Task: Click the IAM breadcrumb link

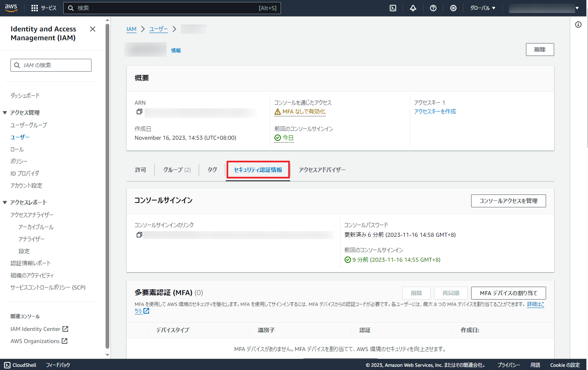Action: pyautogui.click(x=131, y=29)
